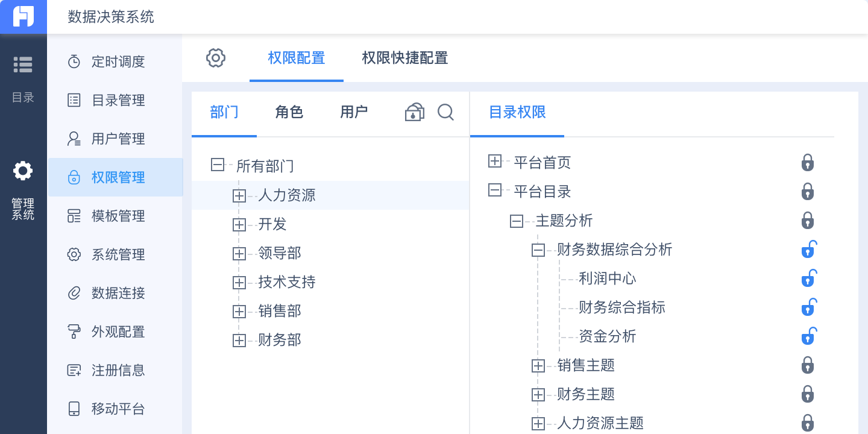Click the 移动平台 mobile device icon
Image resolution: width=868 pixels, height=434 pixels.
click(x=73, y=409)
